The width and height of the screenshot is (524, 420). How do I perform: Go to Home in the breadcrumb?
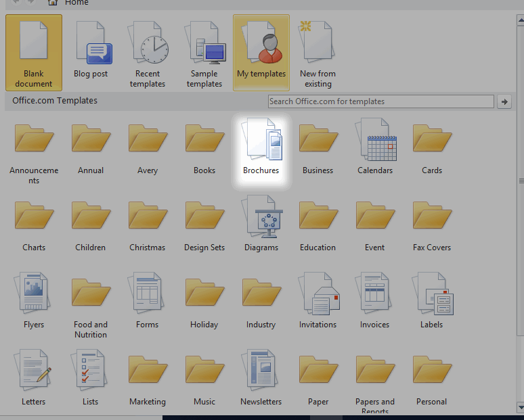(77, 3)
